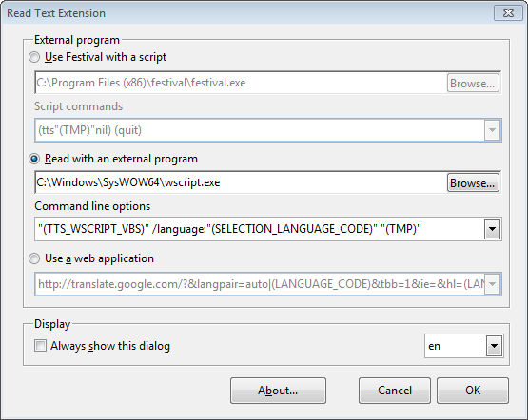Viewport: 528px width, 420px height.
Task: Click Browse next to festival.exe path
Action: coord(473,83)
